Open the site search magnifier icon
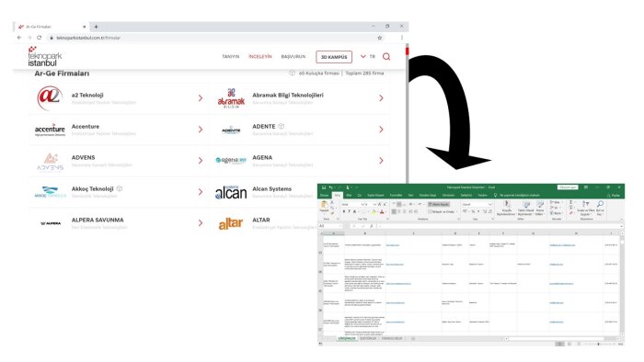The width and height of the screenshot is (644, 362). tap(386, 57)
